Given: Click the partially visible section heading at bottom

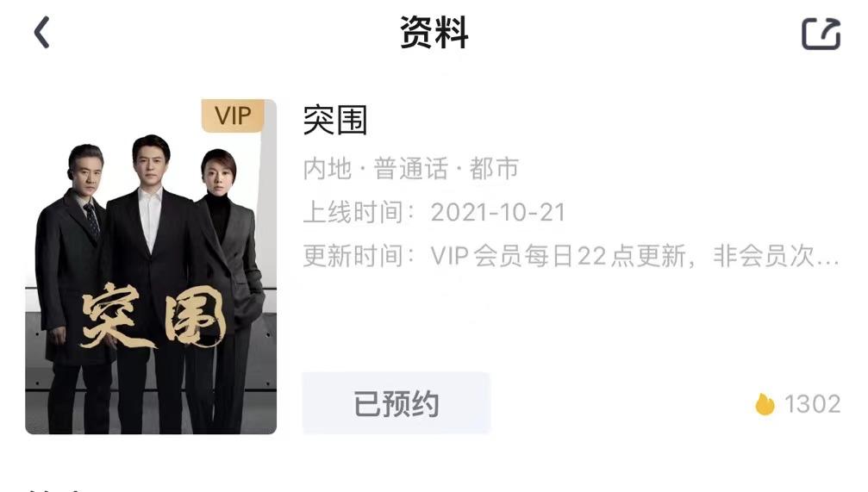Looking at the screenshot, I should 55,489.
